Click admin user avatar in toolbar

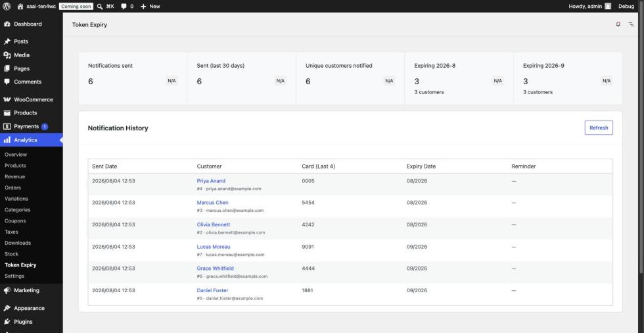tap(608, 6)
